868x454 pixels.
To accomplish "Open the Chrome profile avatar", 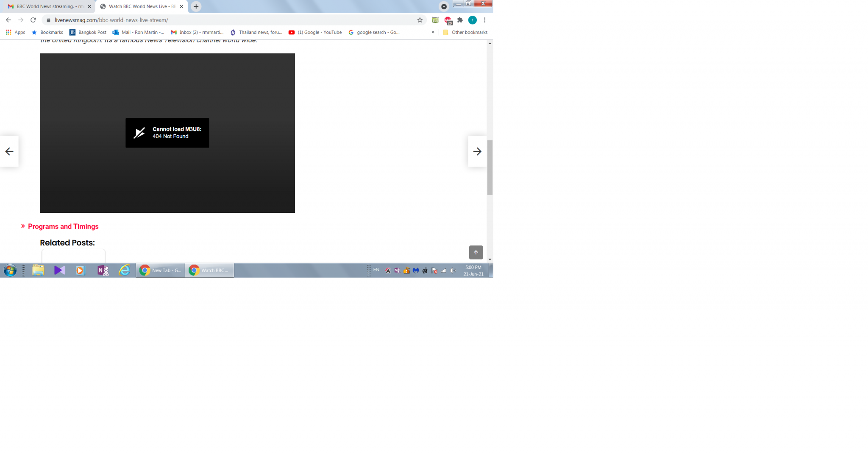I will click(x=473, y=20).
